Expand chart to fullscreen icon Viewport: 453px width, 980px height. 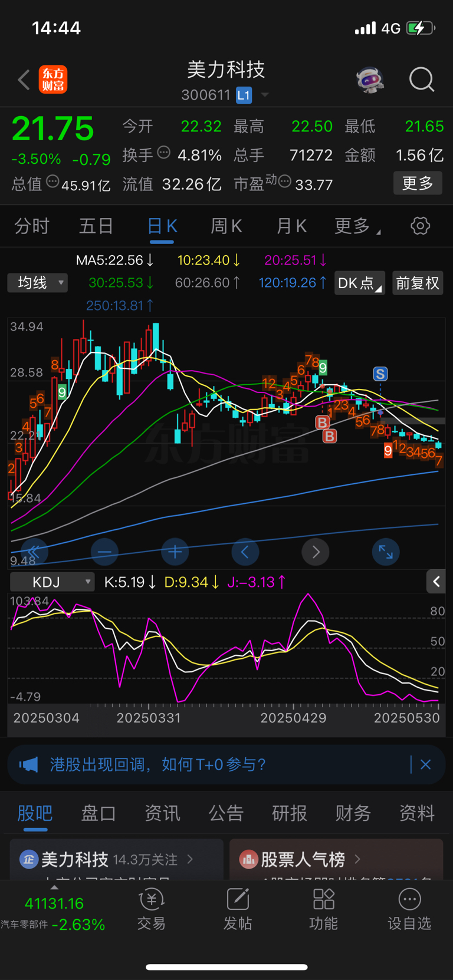(x=386, y=552)
